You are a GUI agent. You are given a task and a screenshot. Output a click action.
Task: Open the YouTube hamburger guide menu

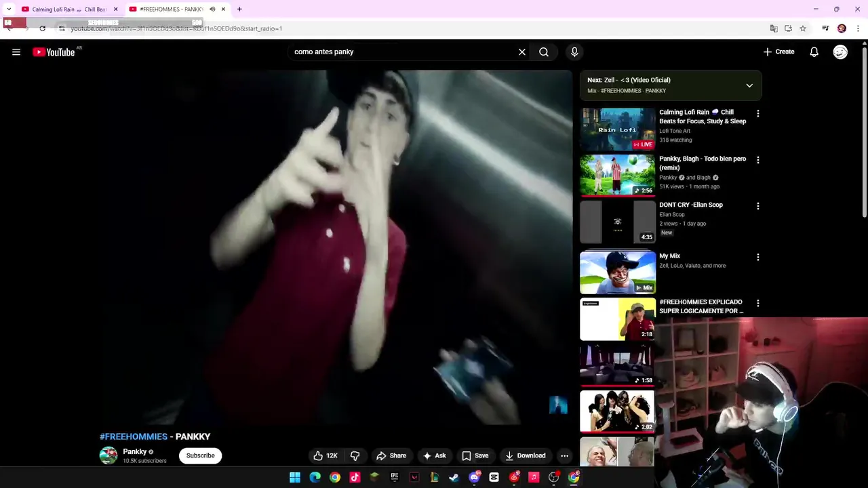(x=16, y=52)
